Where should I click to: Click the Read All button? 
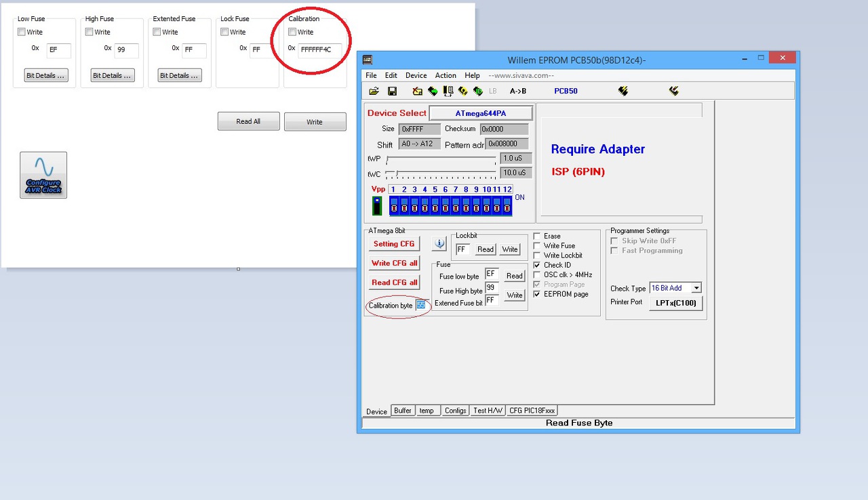(x=248, y=121)
